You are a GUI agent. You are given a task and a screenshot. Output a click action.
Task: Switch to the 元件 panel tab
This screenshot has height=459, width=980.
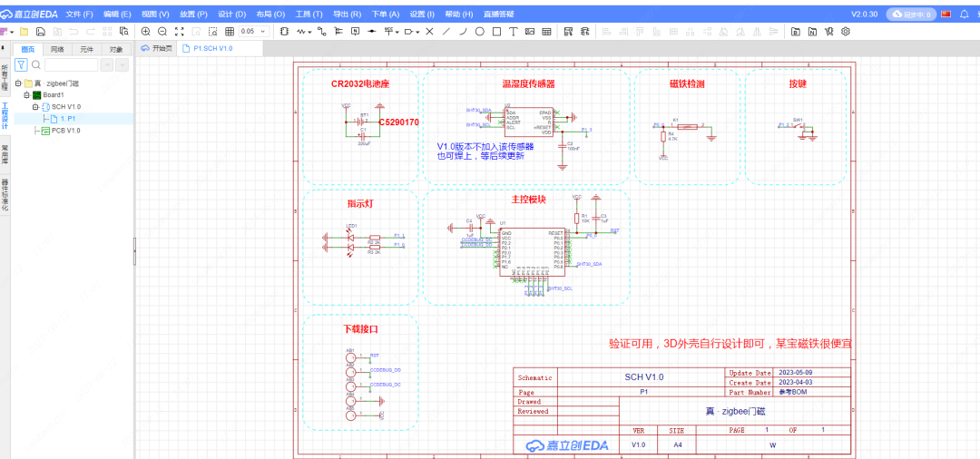pyautogui.click(x=87, y=49)
